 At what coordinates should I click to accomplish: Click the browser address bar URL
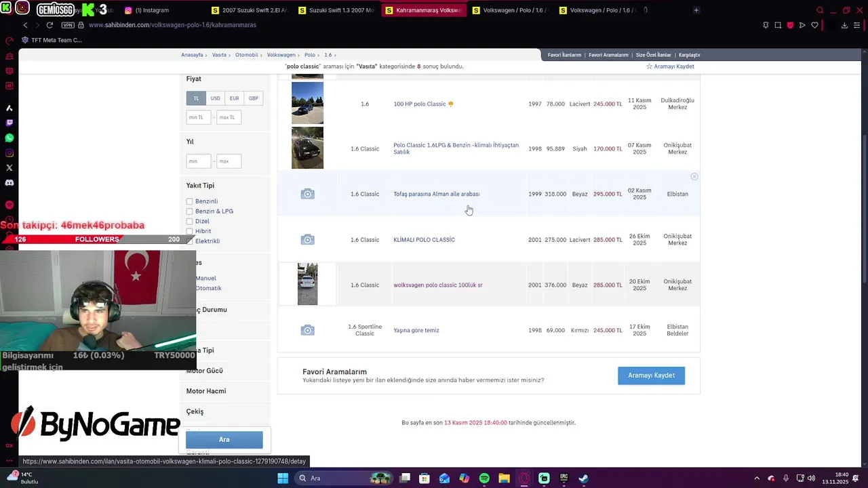(x=172, y=25)
